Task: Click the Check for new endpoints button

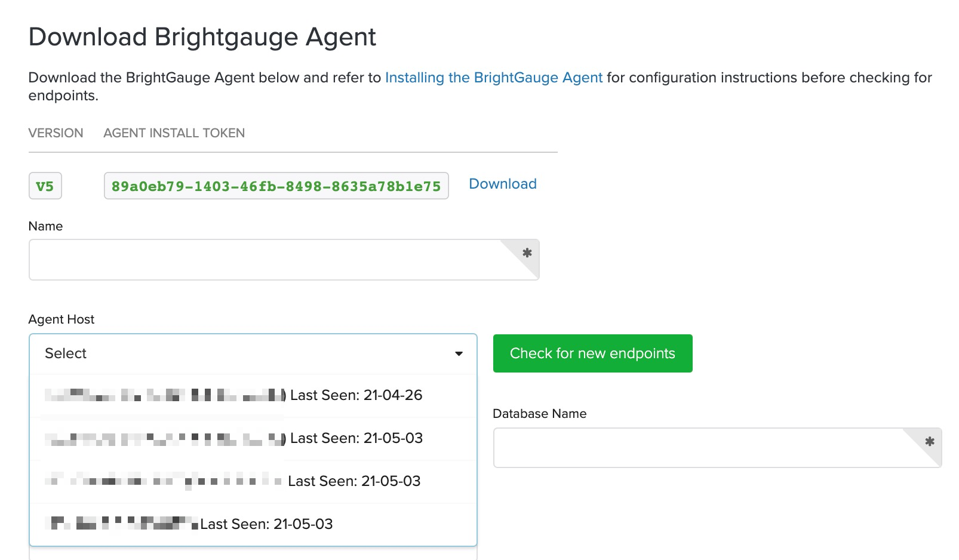Action: click(x=592, y=353)
